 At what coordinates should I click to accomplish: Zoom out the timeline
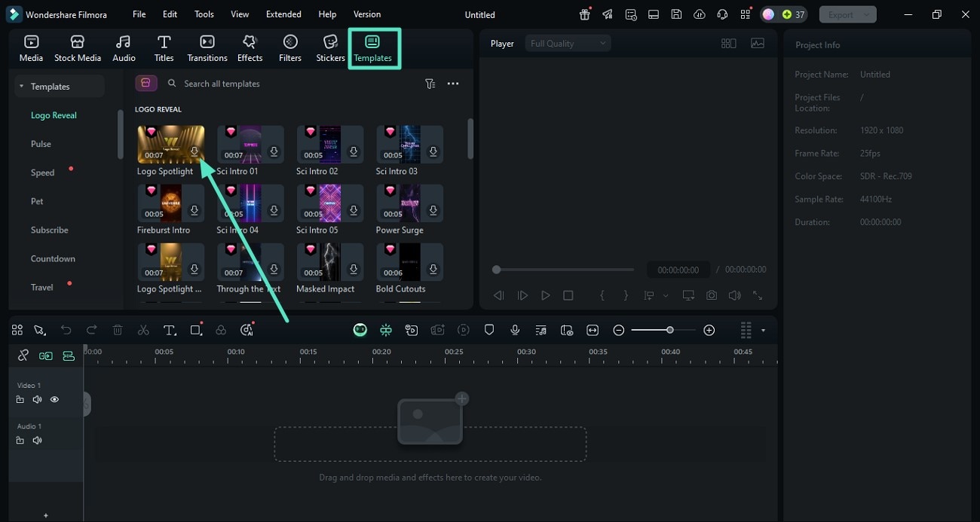(619, 330)
